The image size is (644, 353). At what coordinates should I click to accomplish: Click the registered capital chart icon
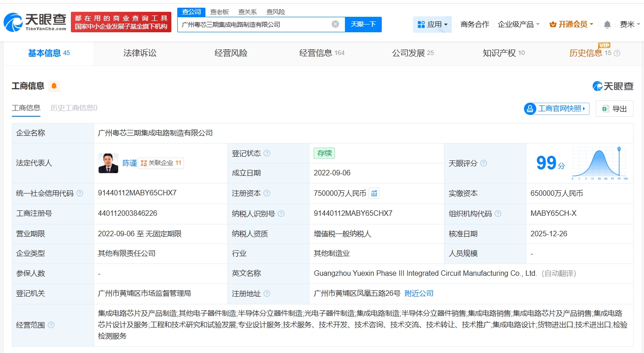coord(374,194)
